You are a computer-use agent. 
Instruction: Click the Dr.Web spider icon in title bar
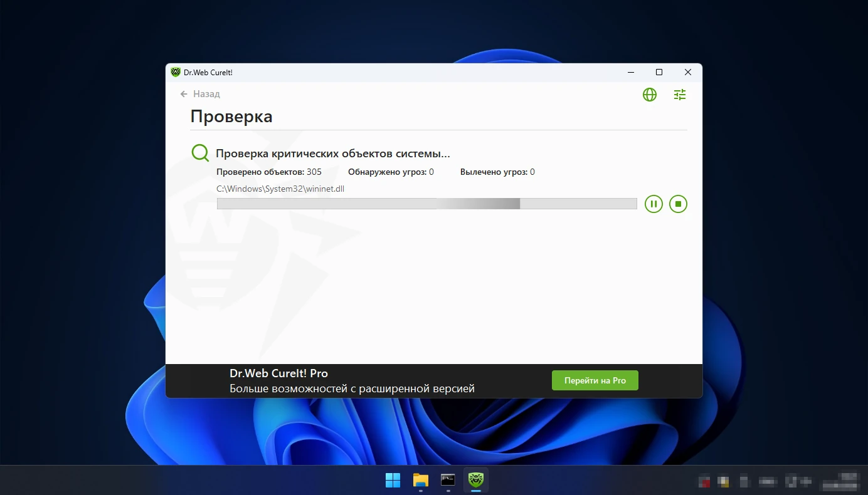tap(176, 72)
